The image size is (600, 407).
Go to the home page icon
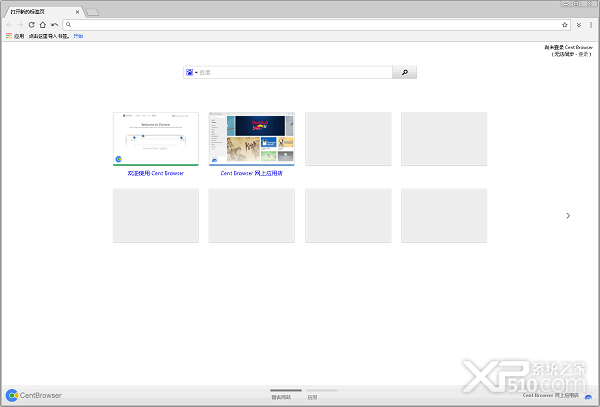click(42, 25)
